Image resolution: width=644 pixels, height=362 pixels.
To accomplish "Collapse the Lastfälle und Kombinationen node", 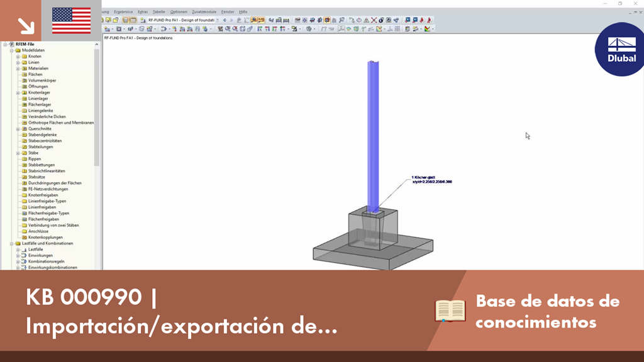I will [x=12, y=243].
